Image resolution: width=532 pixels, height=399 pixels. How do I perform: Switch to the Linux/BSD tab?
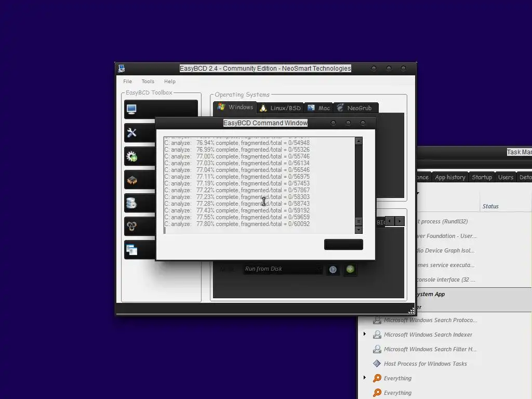pyautogui.click(x=280, y=108)
